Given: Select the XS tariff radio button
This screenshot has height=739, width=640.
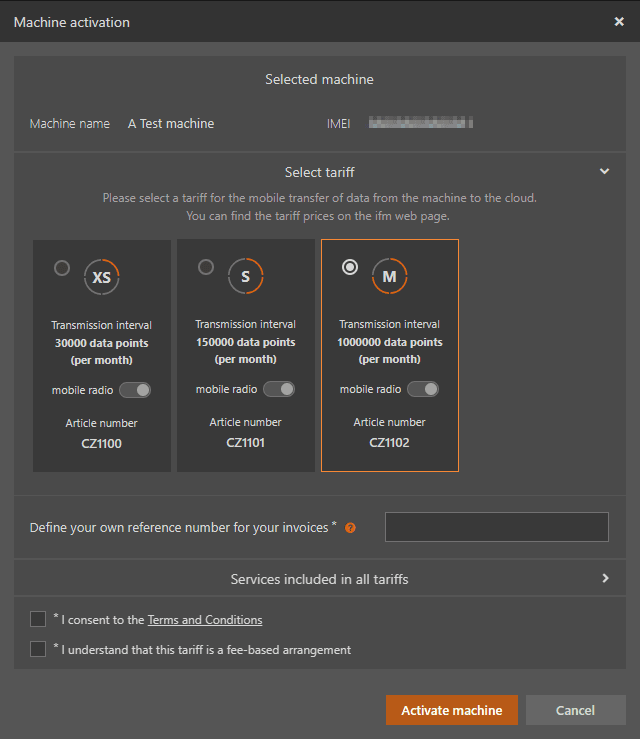Looking at the screenshot, I should (x=62, y=268).
